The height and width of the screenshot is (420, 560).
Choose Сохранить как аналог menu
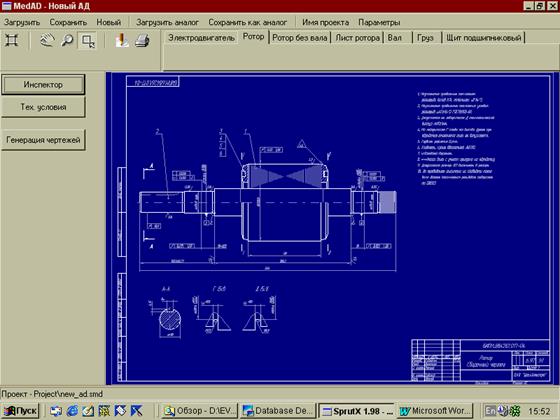[248, 22]
